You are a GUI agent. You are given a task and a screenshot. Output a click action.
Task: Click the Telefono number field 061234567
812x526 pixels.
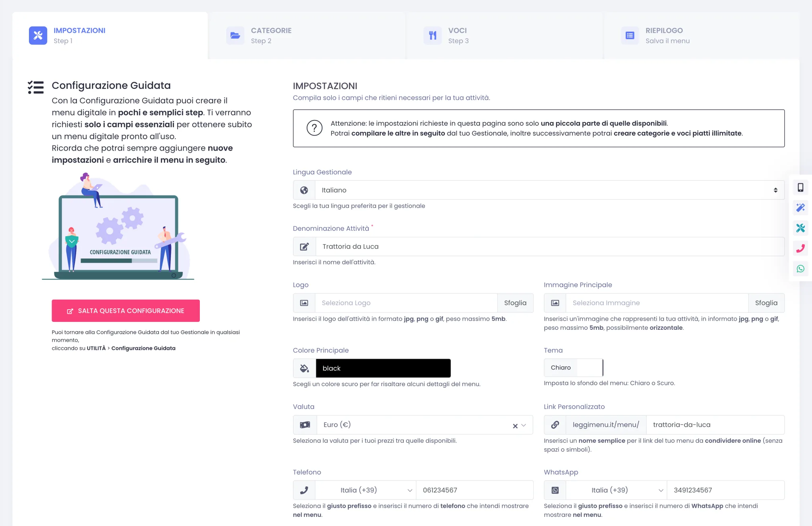[475, 490]
